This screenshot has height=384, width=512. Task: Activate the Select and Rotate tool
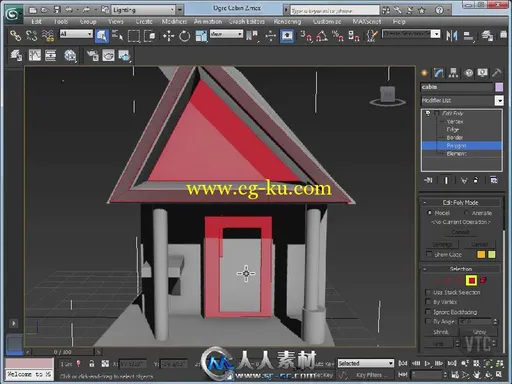click(x=184, y=36)
